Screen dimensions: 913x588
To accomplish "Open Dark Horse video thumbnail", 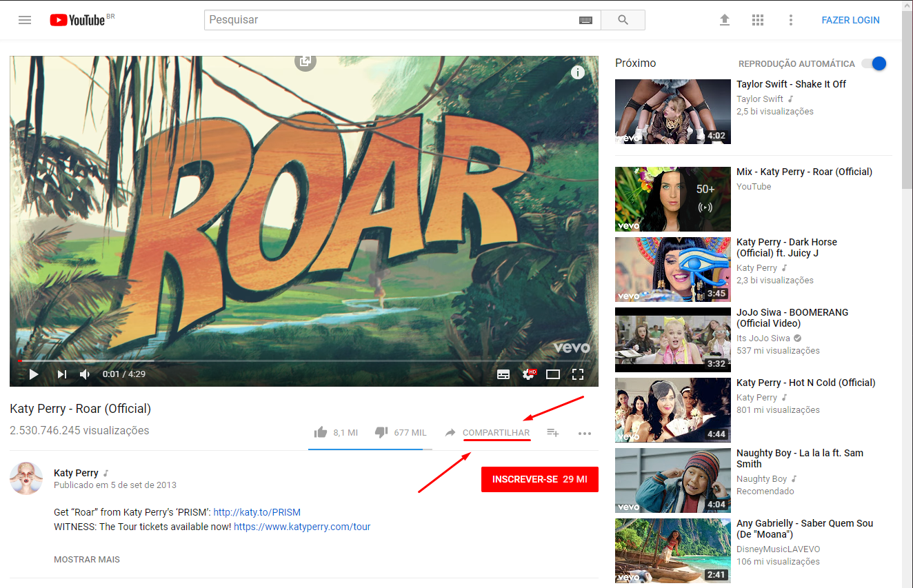I will pos(672,270).
